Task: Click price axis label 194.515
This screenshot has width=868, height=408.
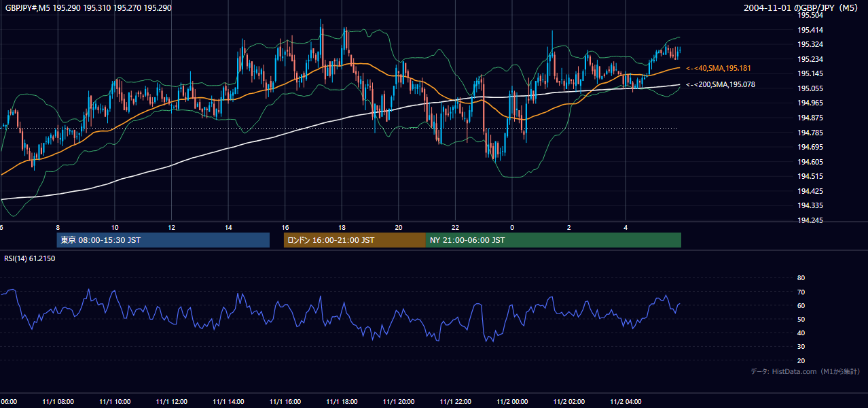Action: [810, 176]
